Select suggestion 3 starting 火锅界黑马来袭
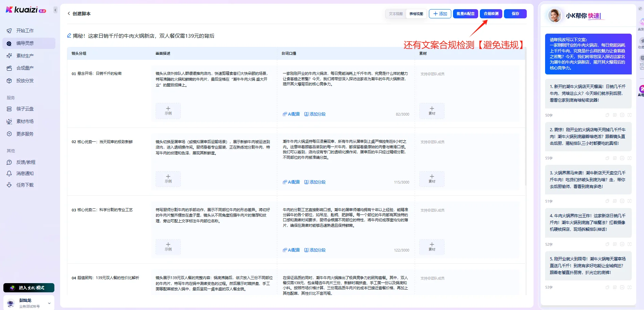 click(x=588, y=179)
